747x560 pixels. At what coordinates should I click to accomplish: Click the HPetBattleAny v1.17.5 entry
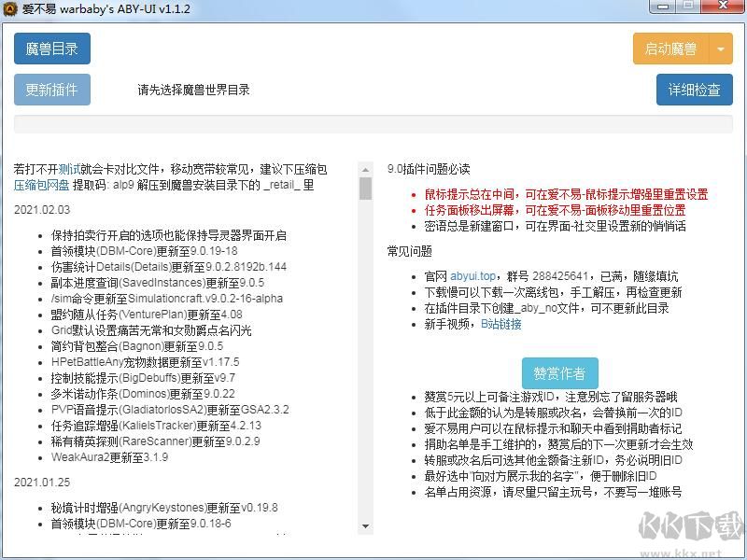(145, 362)
